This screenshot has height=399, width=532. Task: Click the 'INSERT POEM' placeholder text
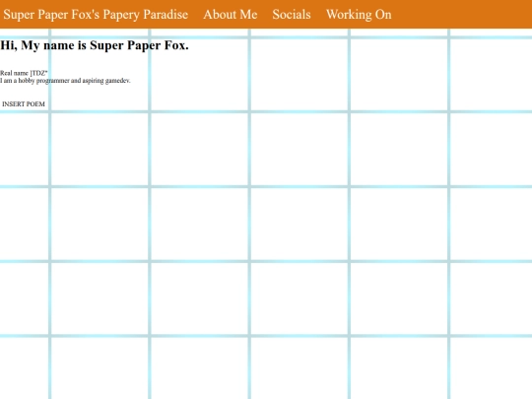(x=24, y=104)
